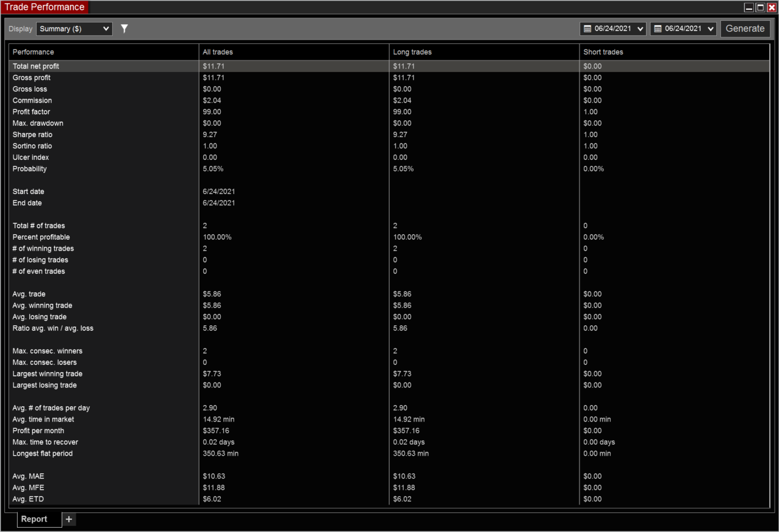The height and width of the screenshot is (532, 779).
Task: Click All trades Longest flat period 350.63 min
Action: point(221,453)
